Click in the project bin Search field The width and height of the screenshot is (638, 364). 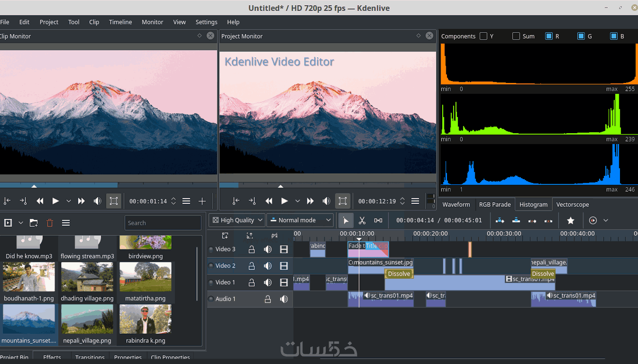coord(163,223)
